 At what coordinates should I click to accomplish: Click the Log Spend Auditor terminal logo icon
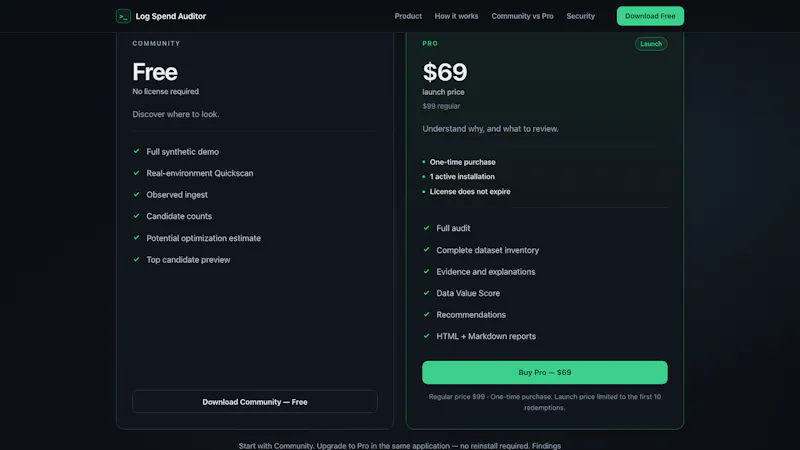point(123,16)
